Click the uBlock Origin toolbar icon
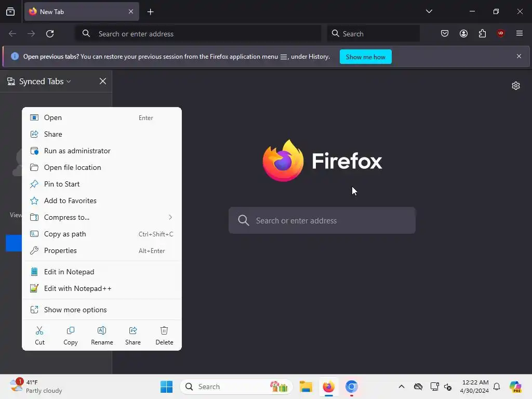The width and height of the screenshot is (532, 399). (500, 33)
